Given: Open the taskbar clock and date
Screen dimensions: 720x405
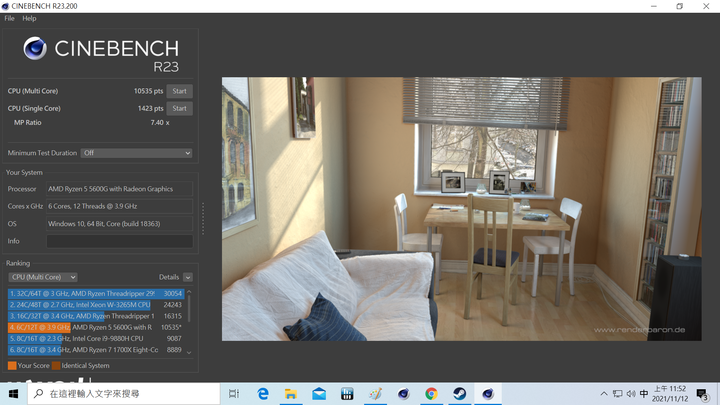Looking at the screenshot, I should click(670, 394).
